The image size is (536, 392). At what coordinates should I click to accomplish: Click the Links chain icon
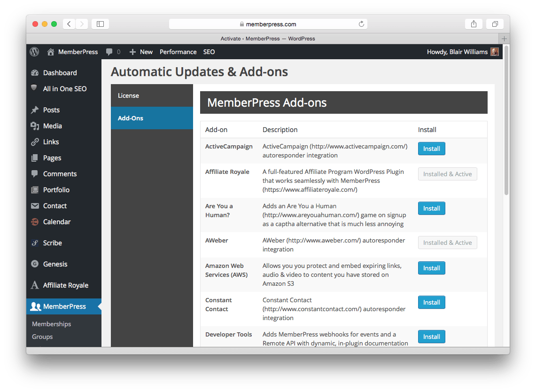click(35, 142)
